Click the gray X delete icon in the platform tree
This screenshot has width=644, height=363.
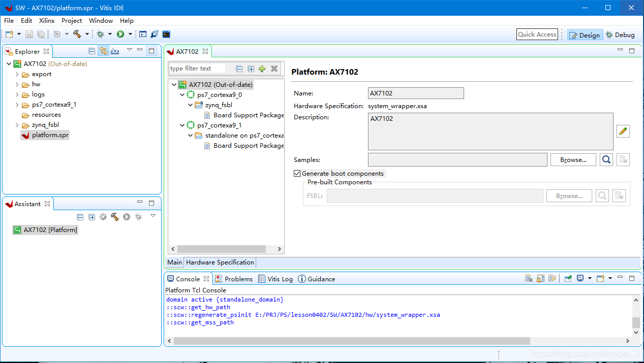pyautogui.click(x=274, y=69)
